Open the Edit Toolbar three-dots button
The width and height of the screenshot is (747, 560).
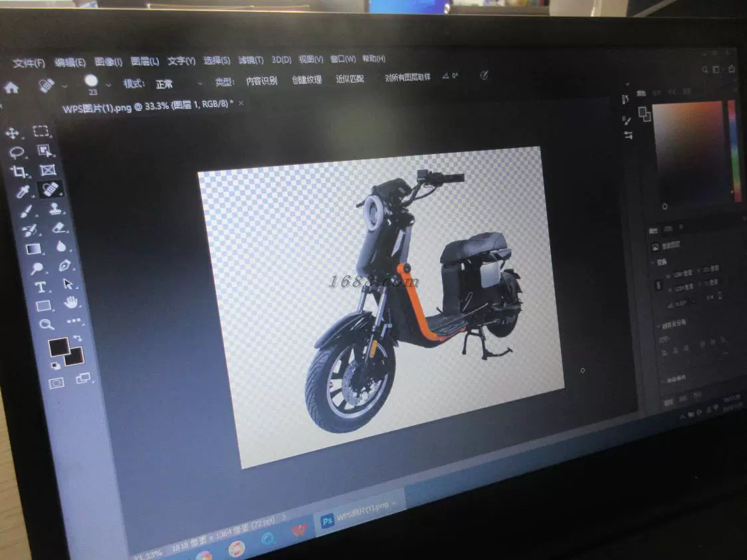74,321
